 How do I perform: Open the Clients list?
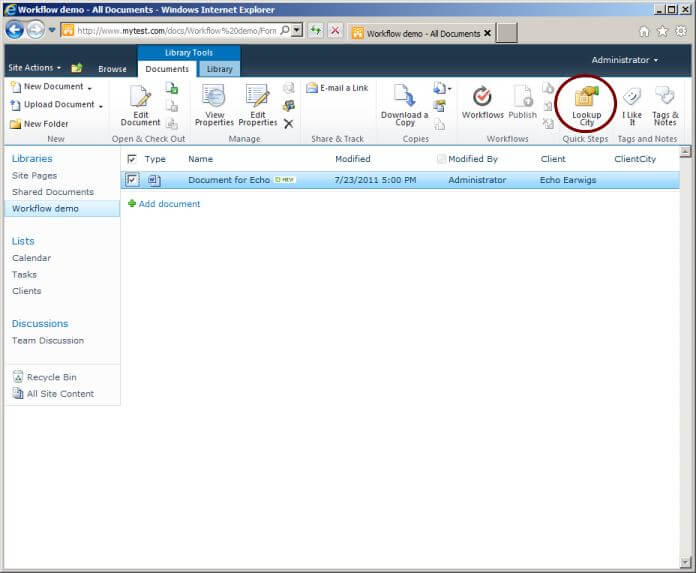coord(27,291)
